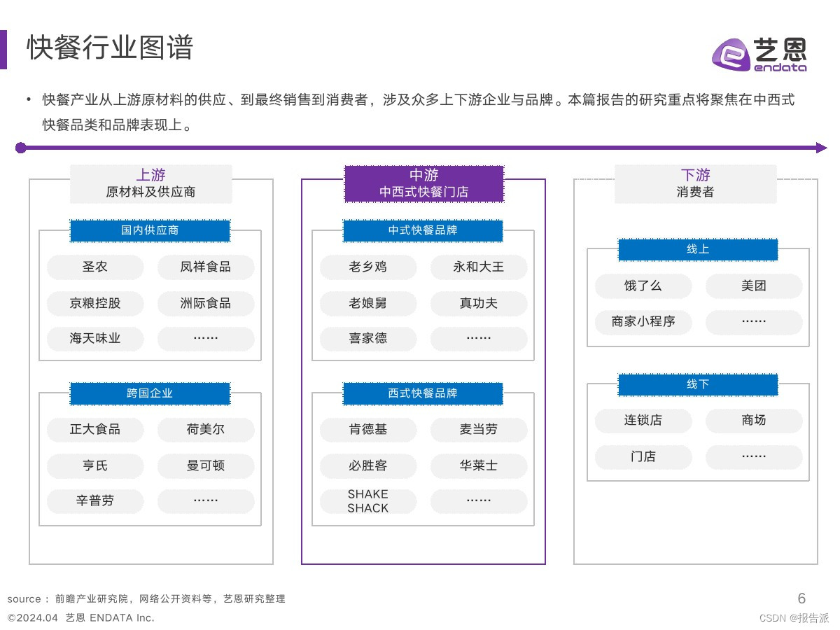Select the 线下 blue label
Image resolution: width=840 pixels, height=630 pixels.
pyautogui.click(x=698, y=384)
